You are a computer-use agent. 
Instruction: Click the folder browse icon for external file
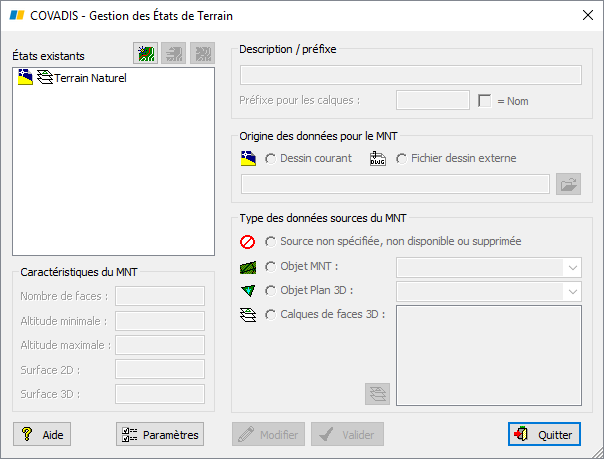pyautogui.click(x=569, y=184)
